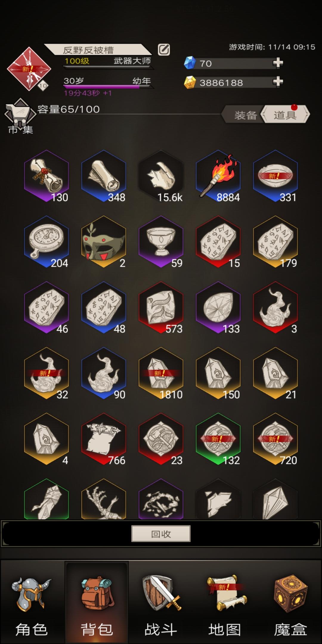Tap the red diamond player avatar

pyautogui.click(x=29, y=69)
